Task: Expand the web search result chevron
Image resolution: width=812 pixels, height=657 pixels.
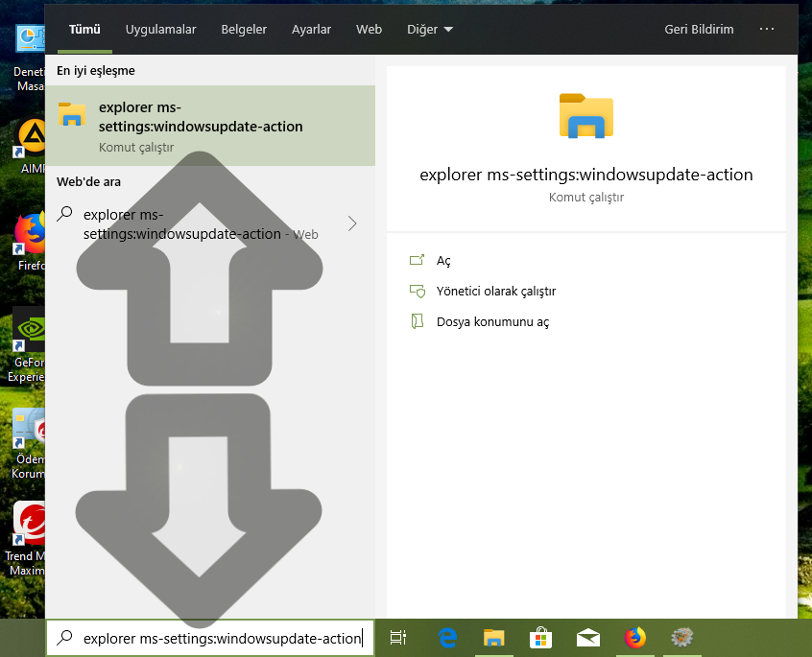Action: 352,223
